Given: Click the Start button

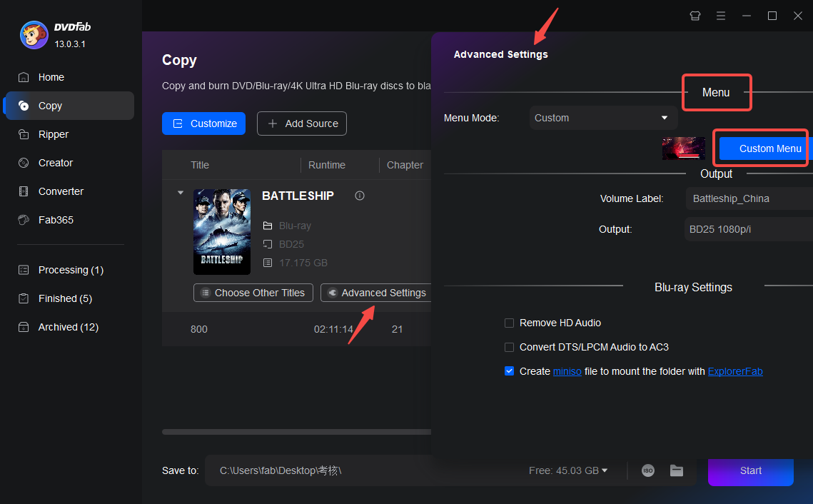Looking at the screenshot, I should pyautogui.click(x=751, y=471).
